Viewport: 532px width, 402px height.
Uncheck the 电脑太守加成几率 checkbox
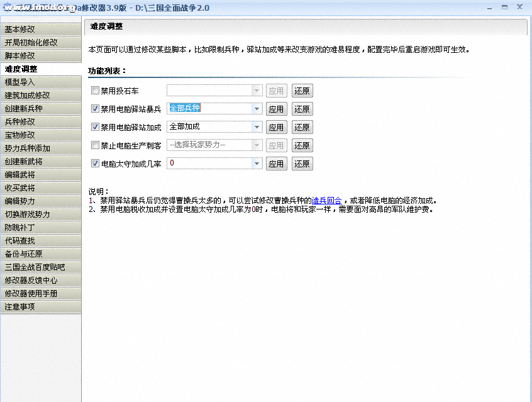click(96, 164)
